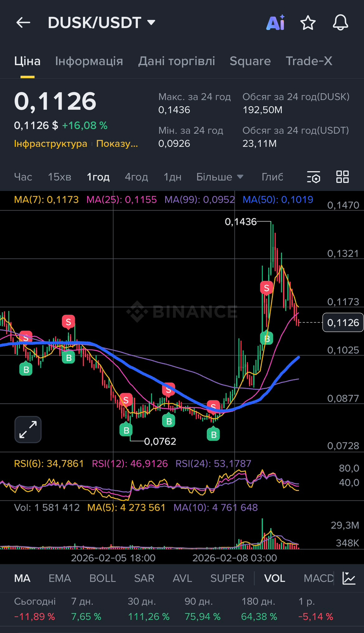
Task: Tap the 0,1436 high price label
Action: click(240, 222)
